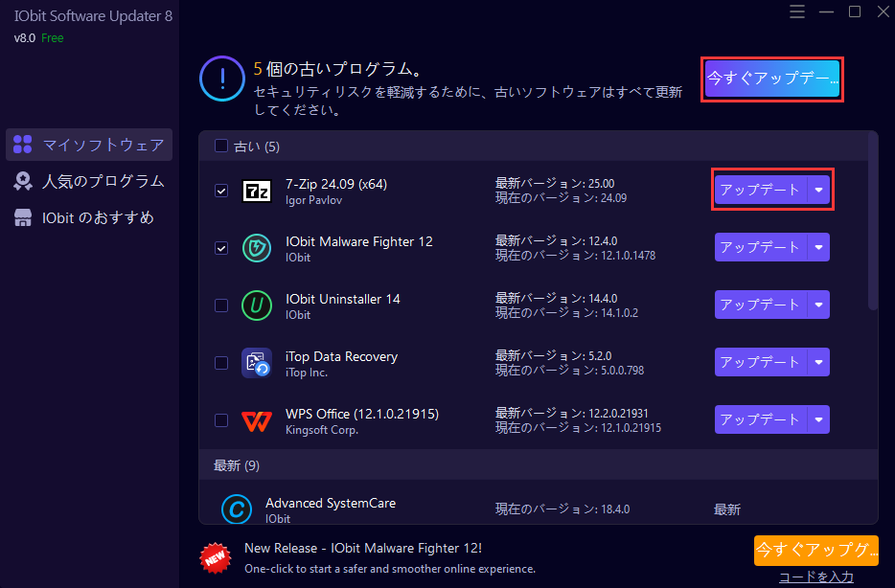The height and width of the screenshot is (588, 895).
Task: Click 最新バージョン: 12.2.0.21931 text
Action: click(x=571, y=413)
